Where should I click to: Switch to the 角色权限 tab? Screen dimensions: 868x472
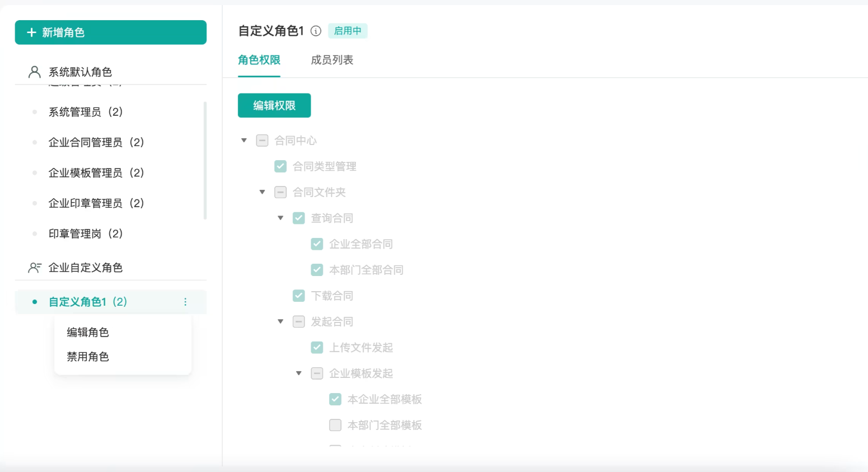(259, 60)
